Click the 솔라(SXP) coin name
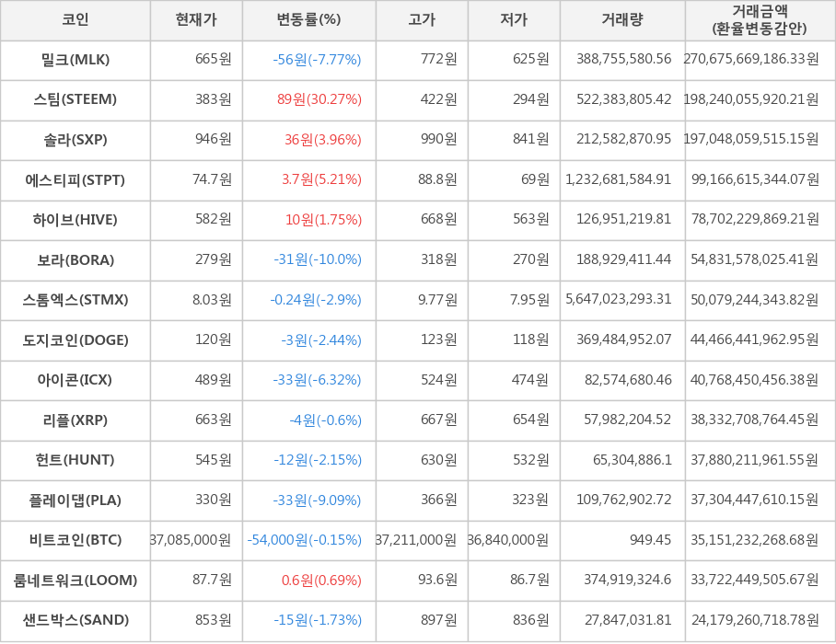 coord(75,140)
